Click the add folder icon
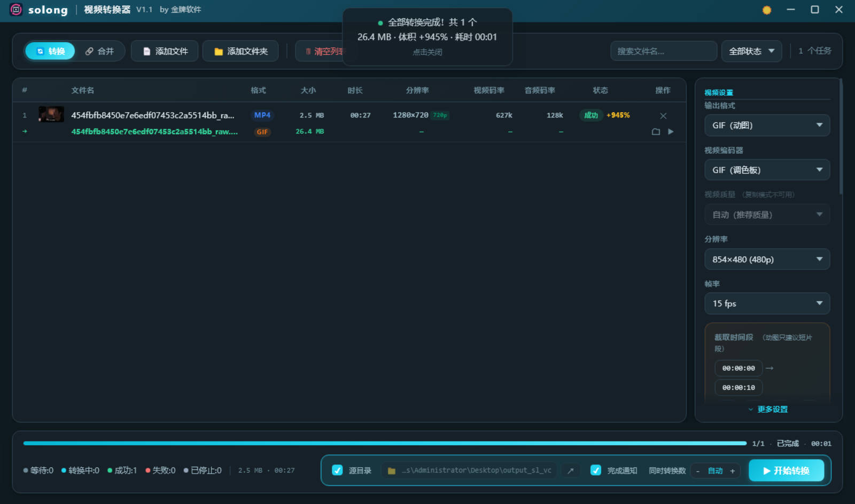The image size is (855, 504). point(218,51)
